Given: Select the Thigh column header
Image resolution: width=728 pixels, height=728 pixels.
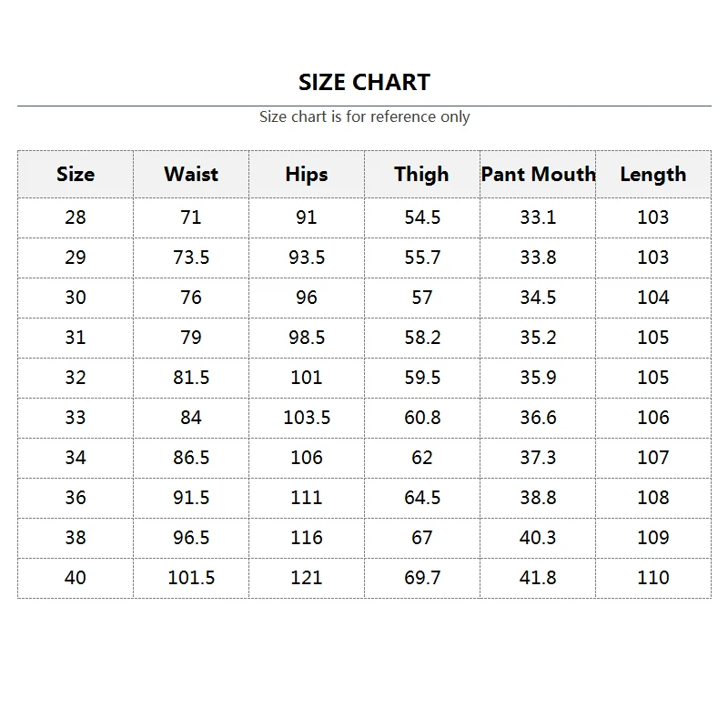Looking at the screenshot, I should pyautogui.click(x=421, y=174).
